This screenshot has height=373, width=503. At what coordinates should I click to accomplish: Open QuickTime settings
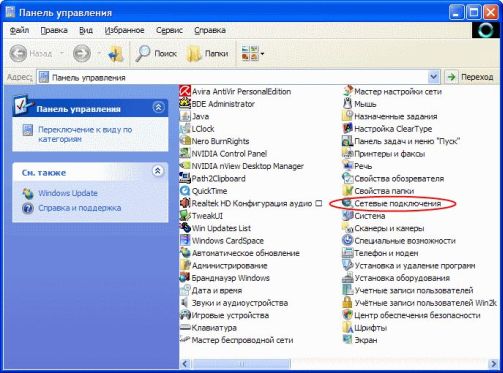point(203,191)
